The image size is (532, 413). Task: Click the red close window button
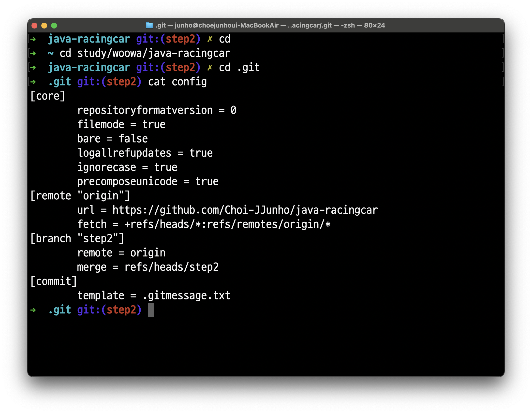[x=34, y=26]
